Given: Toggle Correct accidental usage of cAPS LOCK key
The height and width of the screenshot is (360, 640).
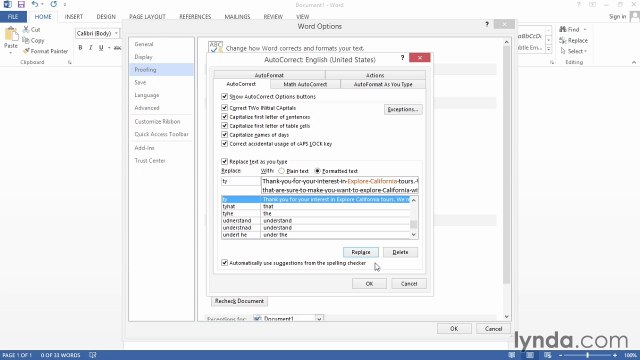Looking at the screenshot, I should pos(224,144).
